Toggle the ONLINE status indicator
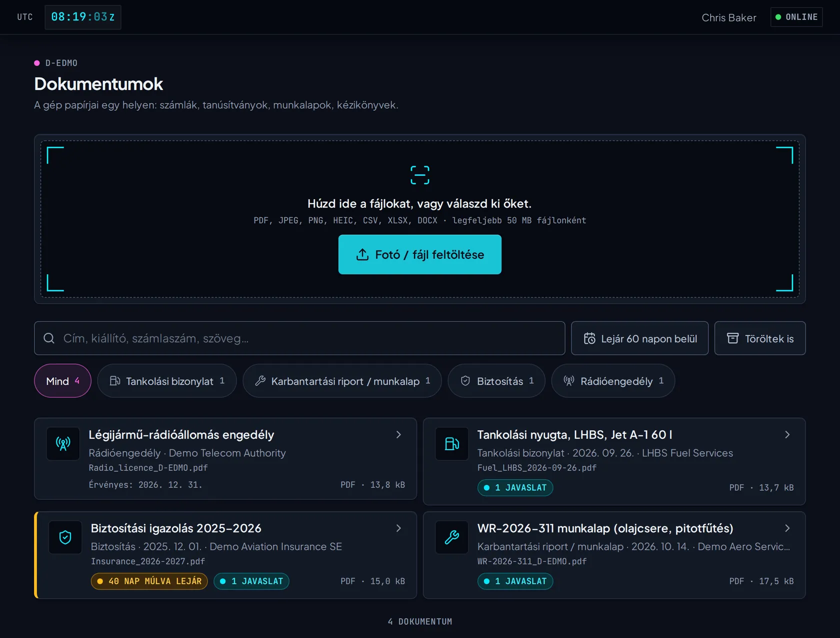Viewport: 840px width, 638px height. pyautogui.click(x=796, y=17)
